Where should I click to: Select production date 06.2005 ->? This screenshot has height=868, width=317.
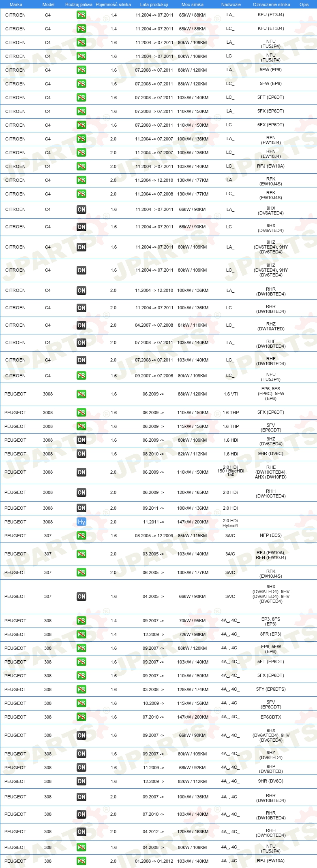coord(153,572)
